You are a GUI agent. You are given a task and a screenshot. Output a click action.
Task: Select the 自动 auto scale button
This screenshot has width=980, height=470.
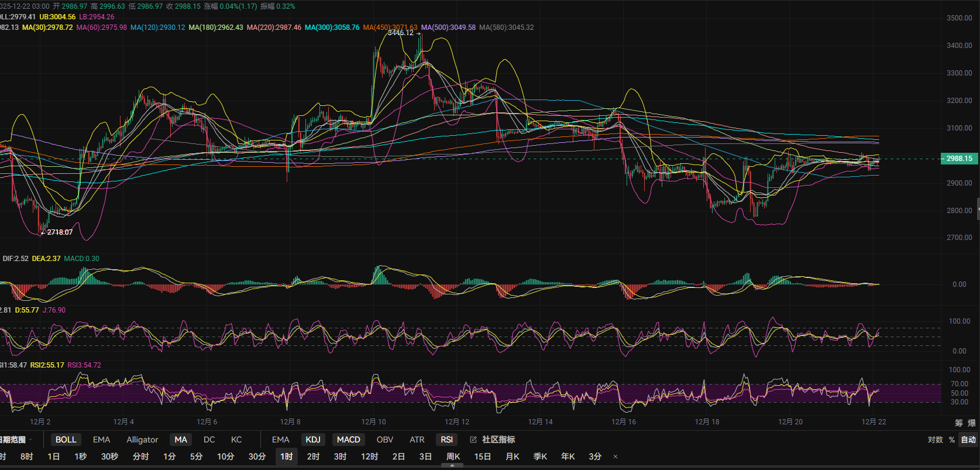point(968,440)
